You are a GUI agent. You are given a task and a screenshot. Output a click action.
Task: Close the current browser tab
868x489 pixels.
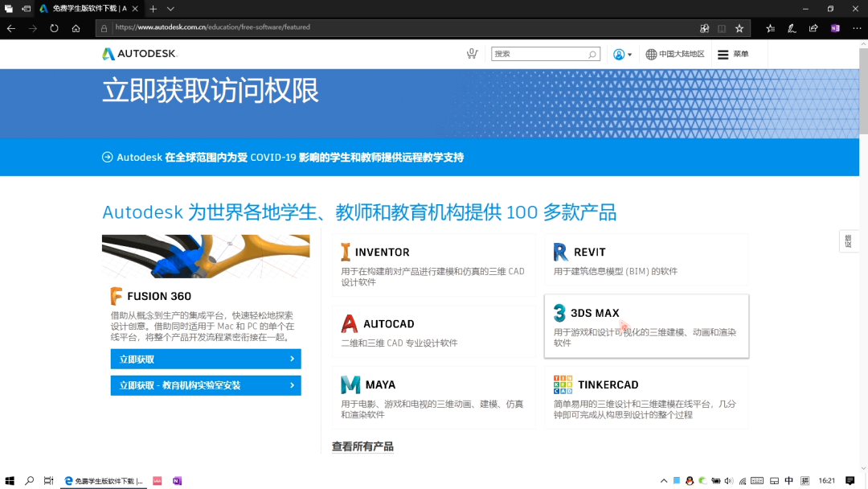coord(135,9)
